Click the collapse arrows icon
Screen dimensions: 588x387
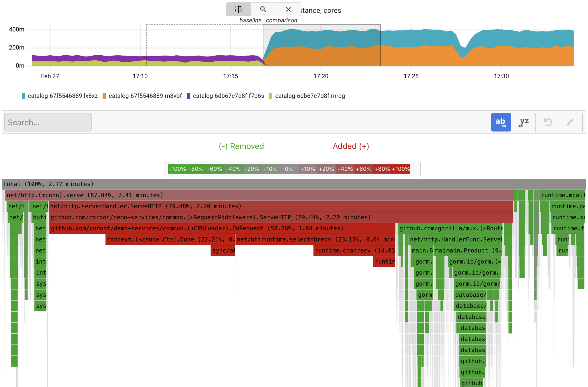click(x=570, y=122)
